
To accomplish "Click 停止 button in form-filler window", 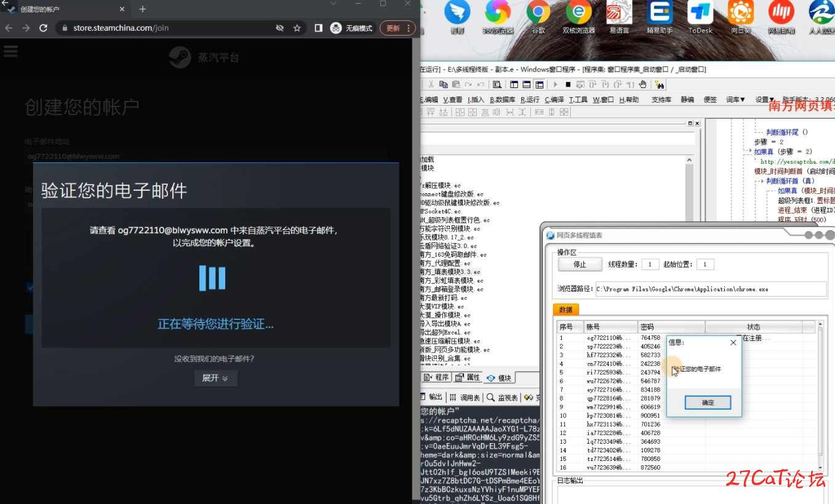I will (x=580, y=264).
